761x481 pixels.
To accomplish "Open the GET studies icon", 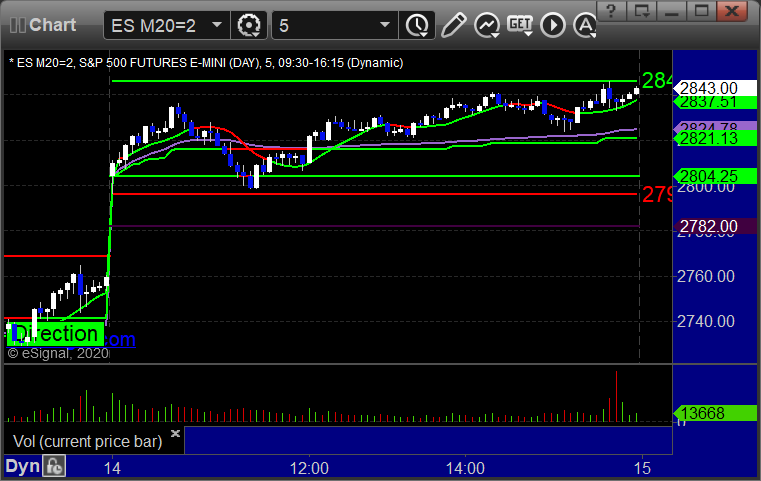I will [x=520, y=25].
